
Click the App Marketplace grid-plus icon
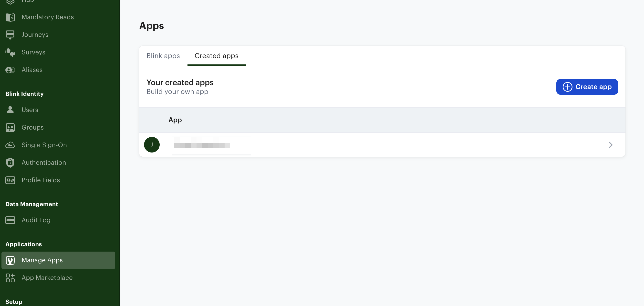coord(10,278)
